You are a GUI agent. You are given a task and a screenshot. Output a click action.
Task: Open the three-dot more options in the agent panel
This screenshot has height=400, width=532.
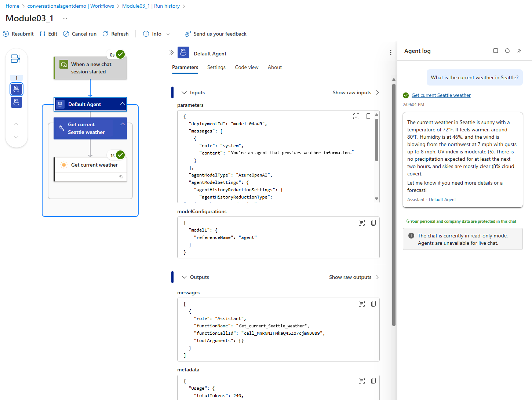[390, 52]
